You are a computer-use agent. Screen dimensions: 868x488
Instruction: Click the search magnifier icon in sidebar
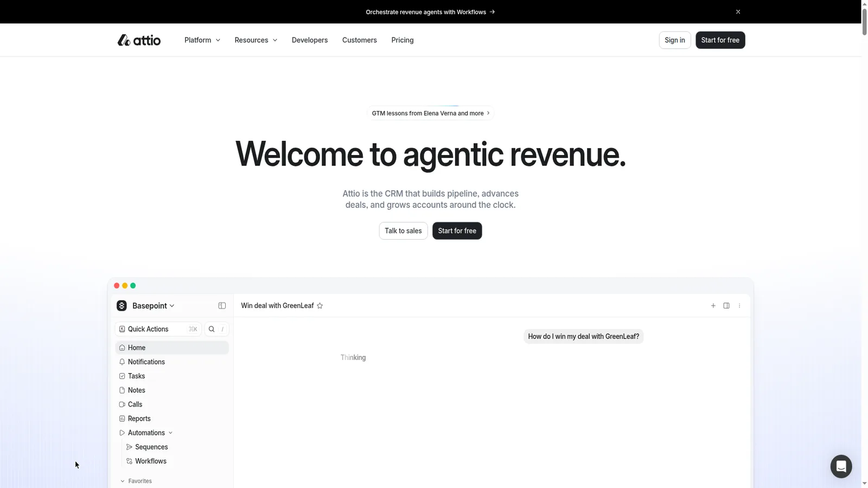tap(212, 329)
